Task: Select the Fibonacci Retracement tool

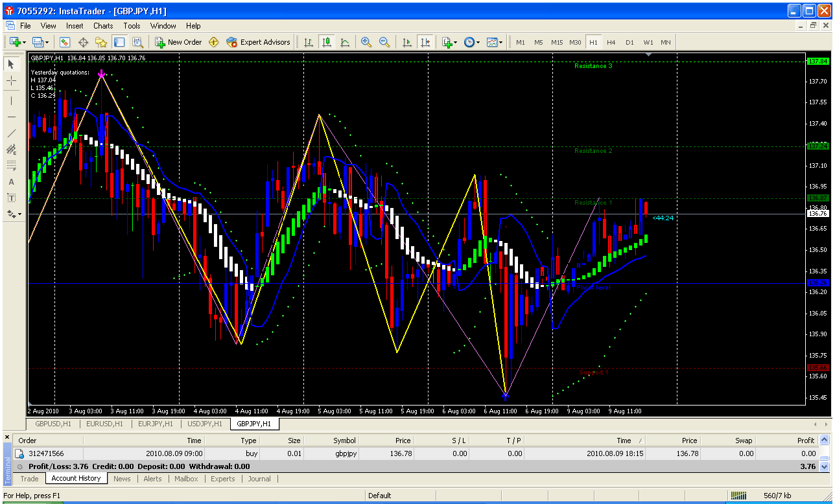Action: [x=12, y=166]
